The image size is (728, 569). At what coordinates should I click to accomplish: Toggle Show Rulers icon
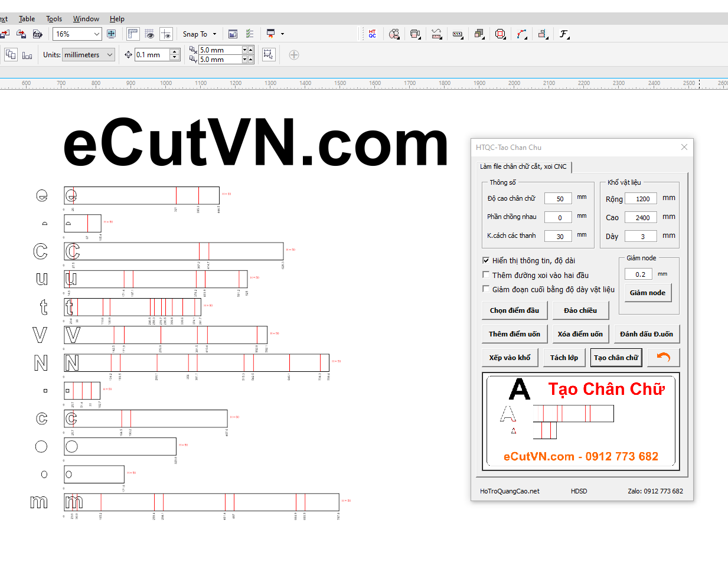(133, 34)
